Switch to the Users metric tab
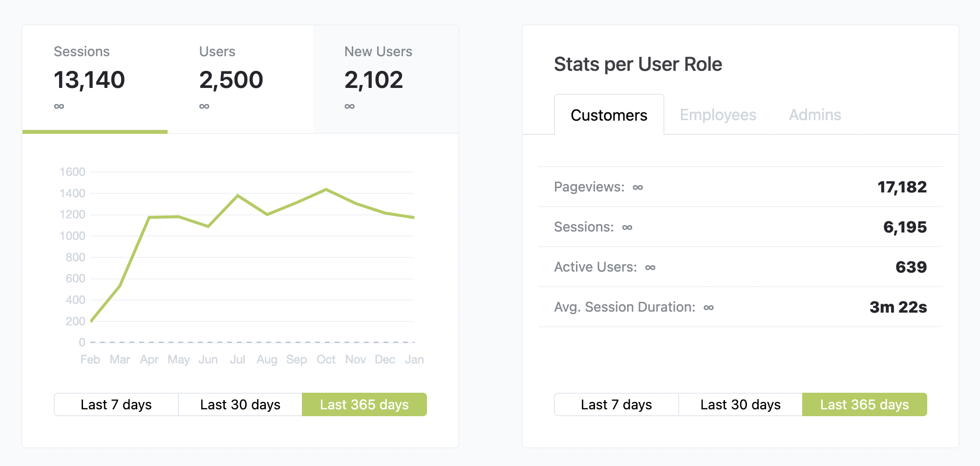Screen dimensions: 980x466 (240, 79)
